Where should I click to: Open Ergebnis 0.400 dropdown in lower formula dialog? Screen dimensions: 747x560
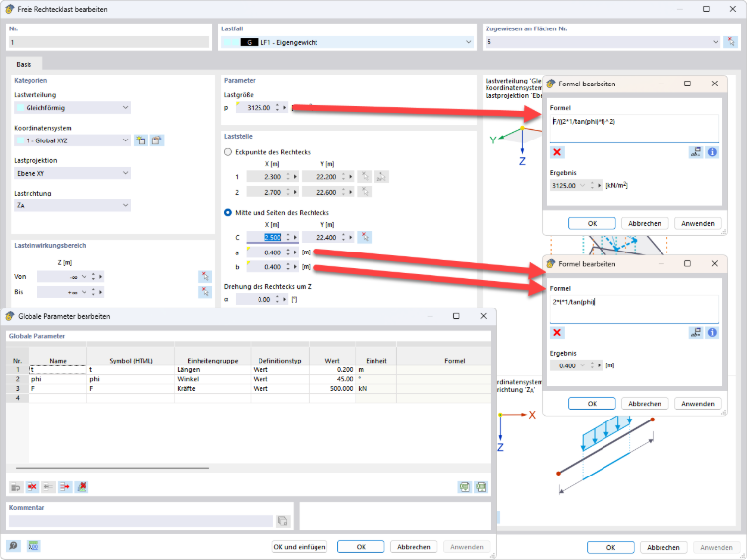click(x=582, y=365)
